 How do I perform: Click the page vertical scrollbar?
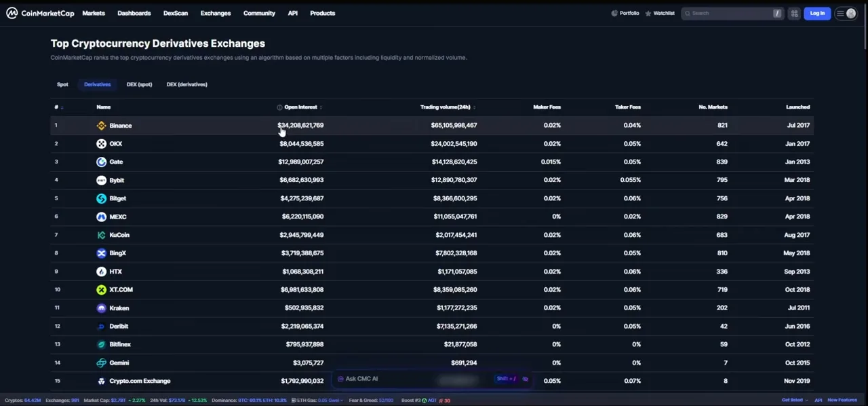(865, 27)
